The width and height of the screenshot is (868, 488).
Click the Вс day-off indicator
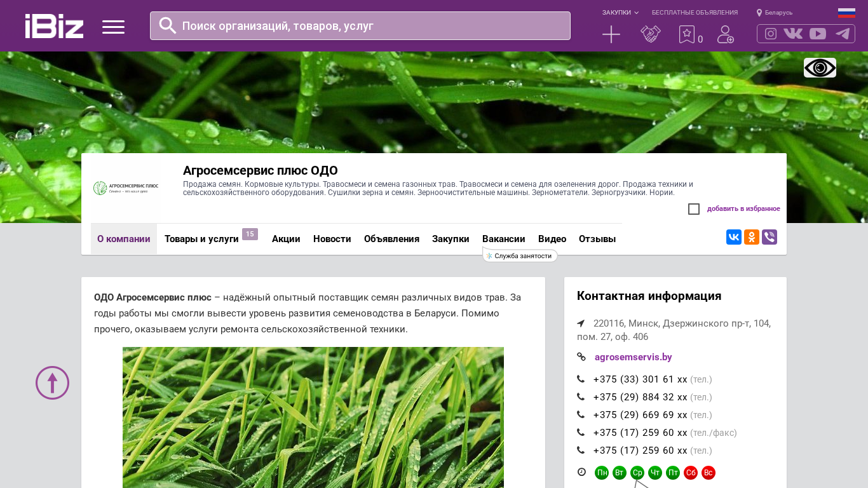point(709,473)
